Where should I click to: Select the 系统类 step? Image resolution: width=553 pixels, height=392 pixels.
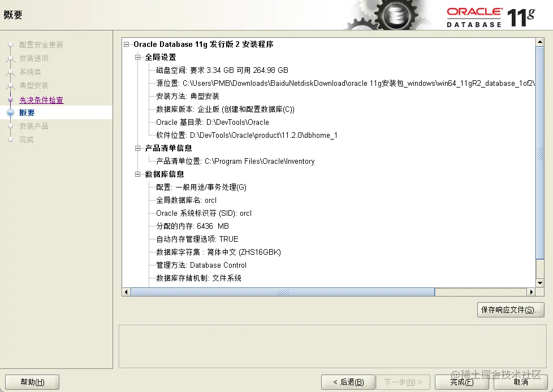[x=30, y=72]
